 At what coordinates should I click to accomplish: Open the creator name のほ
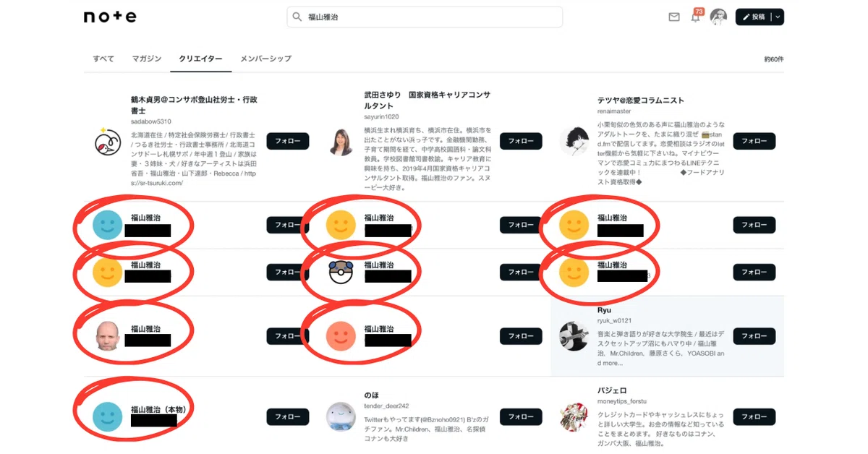(371, 395)
